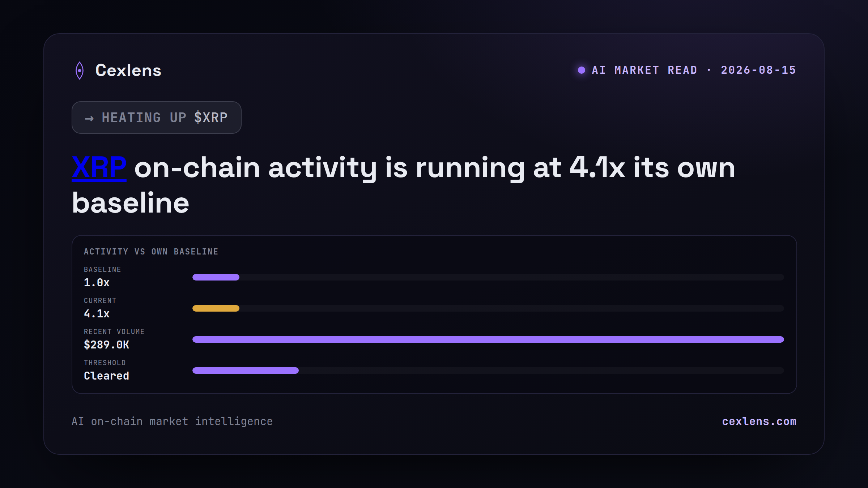Select the HEATING UP $XRP badge
The image size is (868, 488).
[157, 117]
